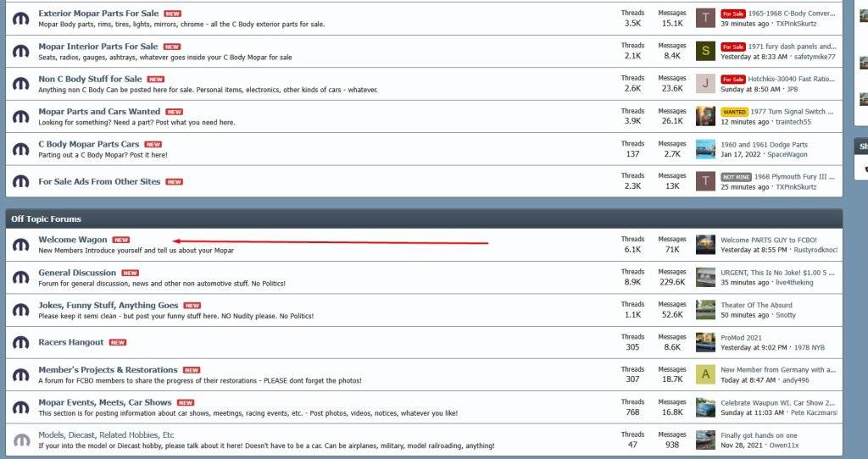868x459 pixels.
Task: Open the General Discussion forum
Action: (x=77, y=273)
